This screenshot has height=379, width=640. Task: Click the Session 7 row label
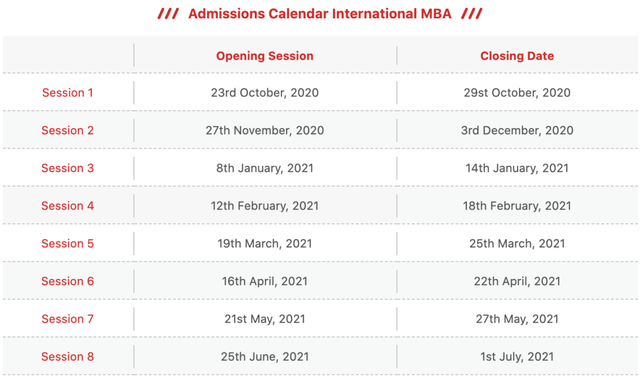67,319
